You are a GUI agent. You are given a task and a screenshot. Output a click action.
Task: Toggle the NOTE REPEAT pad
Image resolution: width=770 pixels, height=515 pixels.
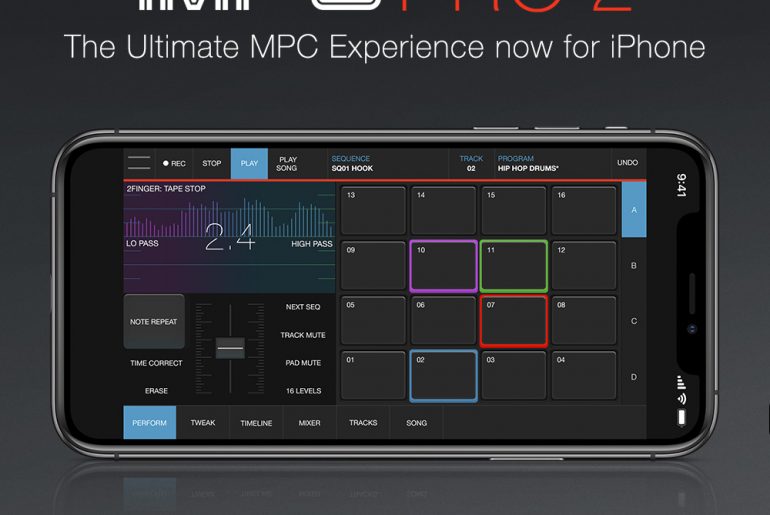(x=154, y=321)
